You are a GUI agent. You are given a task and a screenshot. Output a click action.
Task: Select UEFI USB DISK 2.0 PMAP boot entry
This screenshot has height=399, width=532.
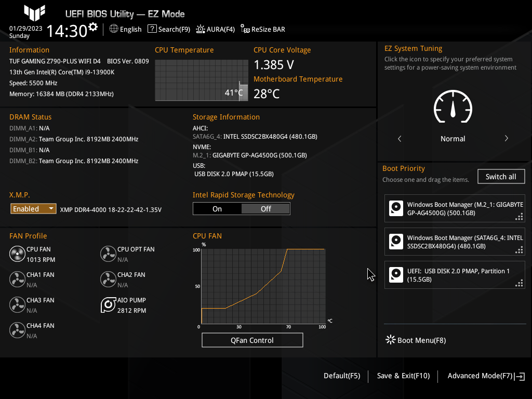point(455,275)
